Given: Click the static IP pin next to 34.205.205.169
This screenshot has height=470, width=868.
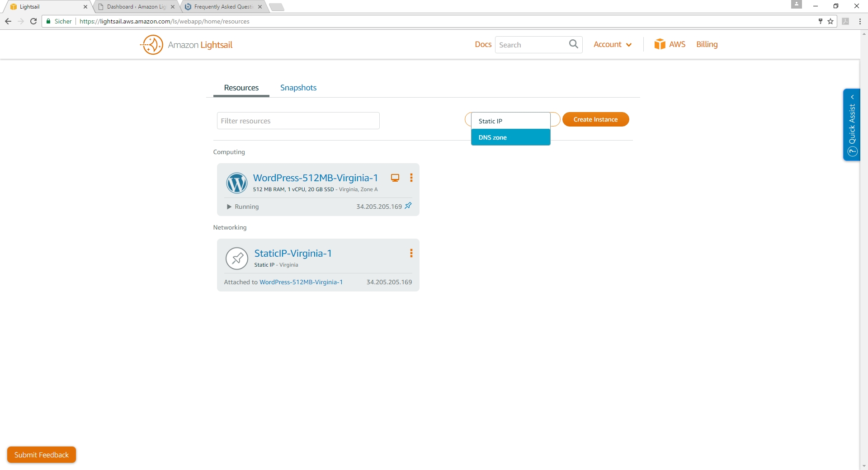Looking at the screenshot, I should [408, 206].
